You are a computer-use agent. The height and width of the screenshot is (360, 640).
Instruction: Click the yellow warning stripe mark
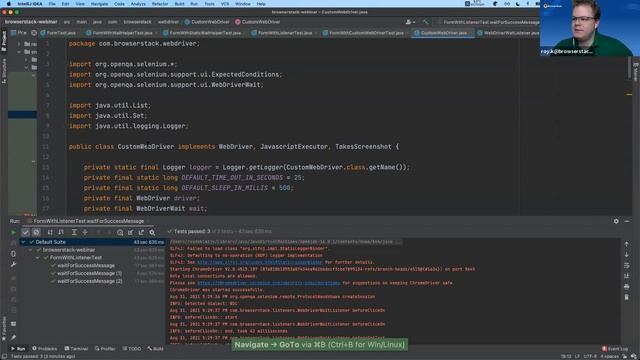coord(629,94)
